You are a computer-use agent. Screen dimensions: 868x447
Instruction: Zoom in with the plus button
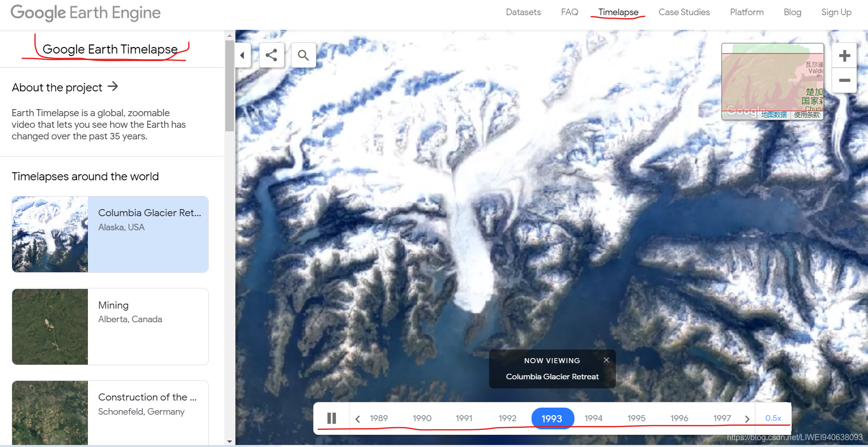[844, 56]
